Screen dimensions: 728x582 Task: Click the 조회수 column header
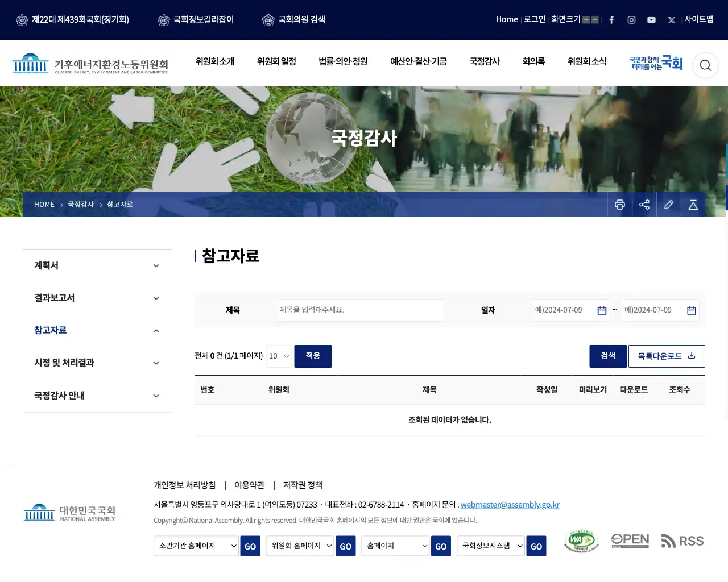[680, 390]
